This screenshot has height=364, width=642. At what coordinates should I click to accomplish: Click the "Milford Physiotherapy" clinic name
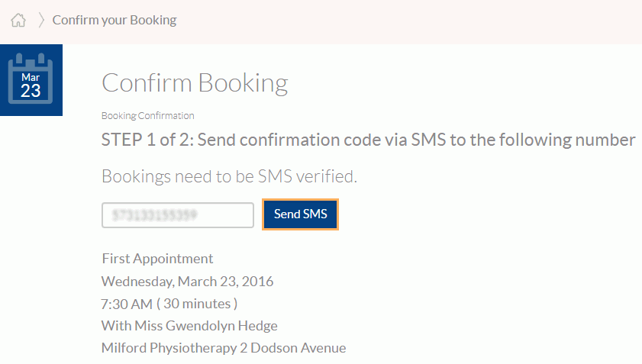tap(164, 348)
